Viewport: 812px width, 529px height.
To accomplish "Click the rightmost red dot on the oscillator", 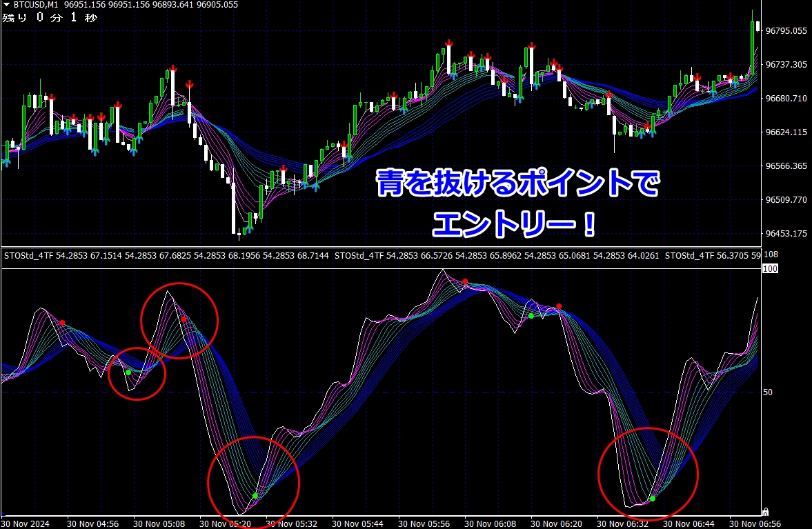I will pos(560,306).
